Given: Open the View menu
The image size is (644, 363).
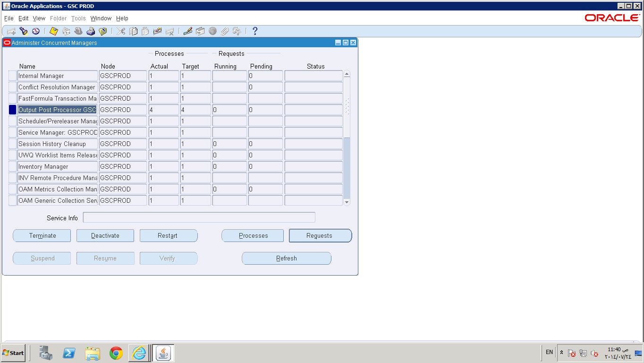Looking at the screenshot, I should 39,18.
